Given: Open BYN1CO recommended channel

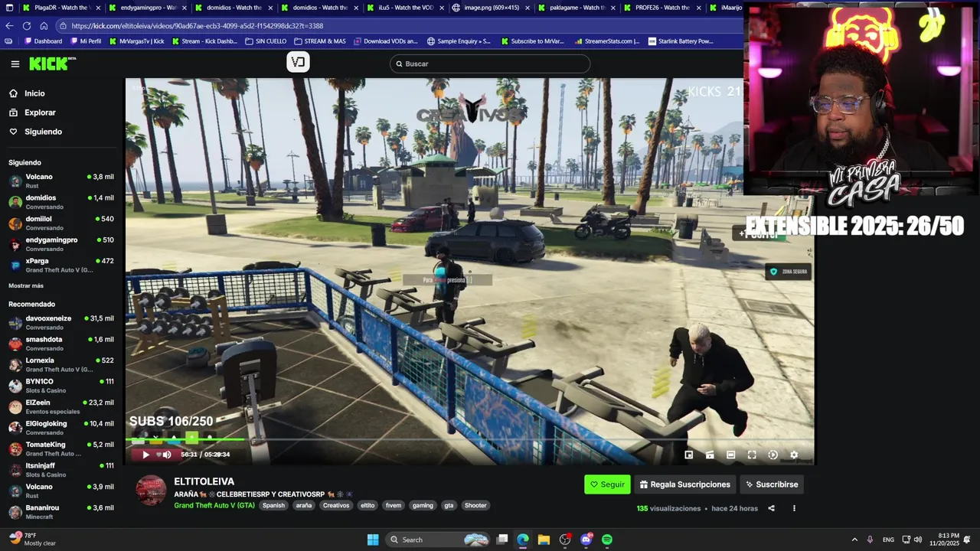Looking at the screenshot, I should pos(61,386).
